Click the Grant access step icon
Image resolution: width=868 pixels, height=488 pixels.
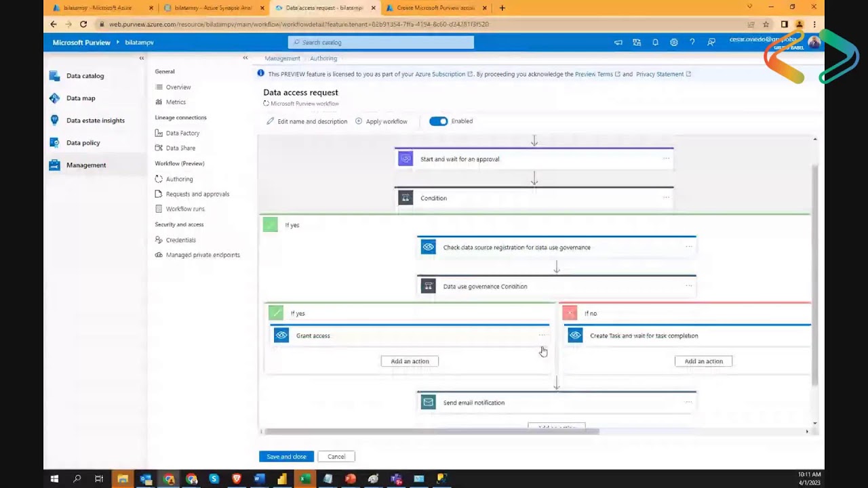click(x=281, y=335)
